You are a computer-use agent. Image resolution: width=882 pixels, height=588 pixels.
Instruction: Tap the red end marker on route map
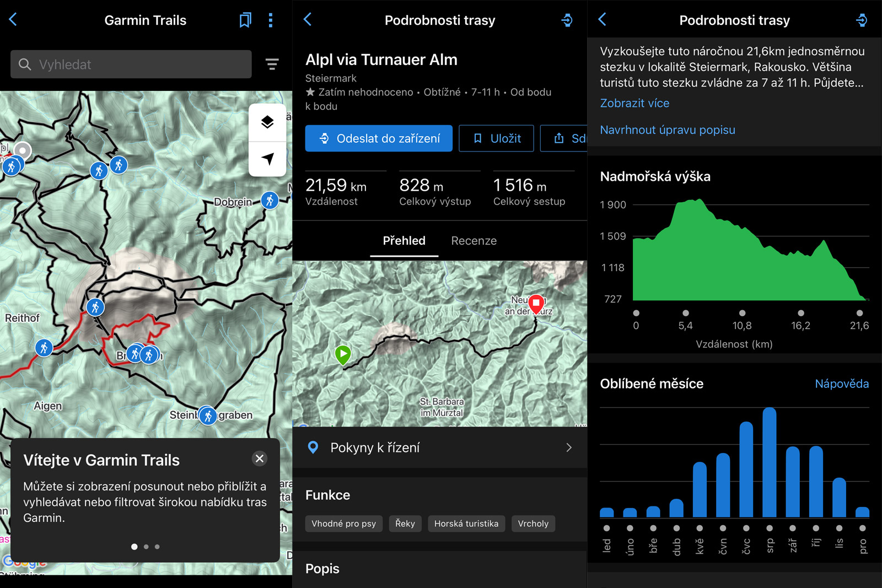coord(536,304)
